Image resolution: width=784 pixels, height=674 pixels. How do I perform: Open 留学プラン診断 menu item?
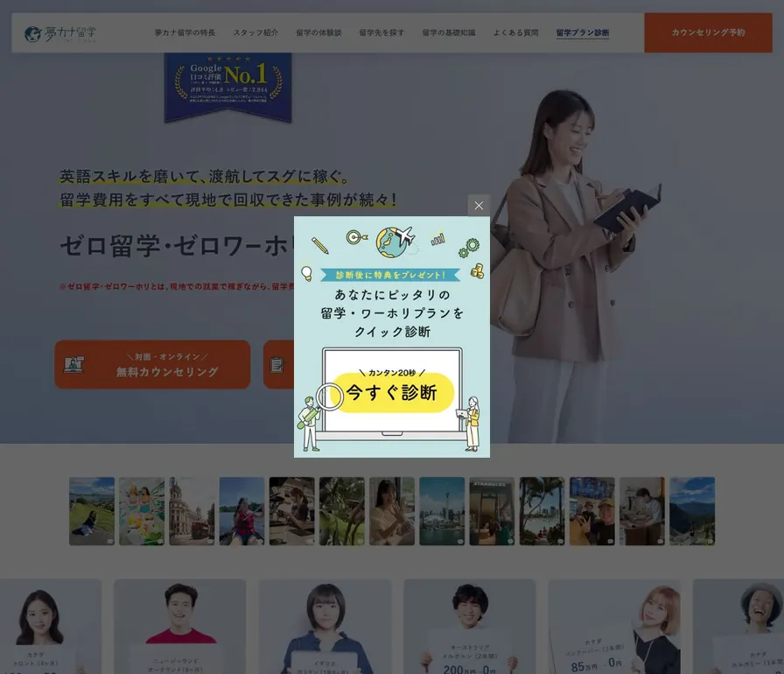click(583, 32)
